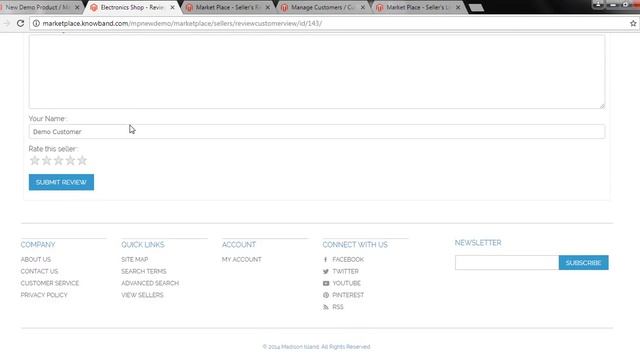Open the View Sellers link
Image resolution: width=640 pixels, height=360 pixels.
142,295
